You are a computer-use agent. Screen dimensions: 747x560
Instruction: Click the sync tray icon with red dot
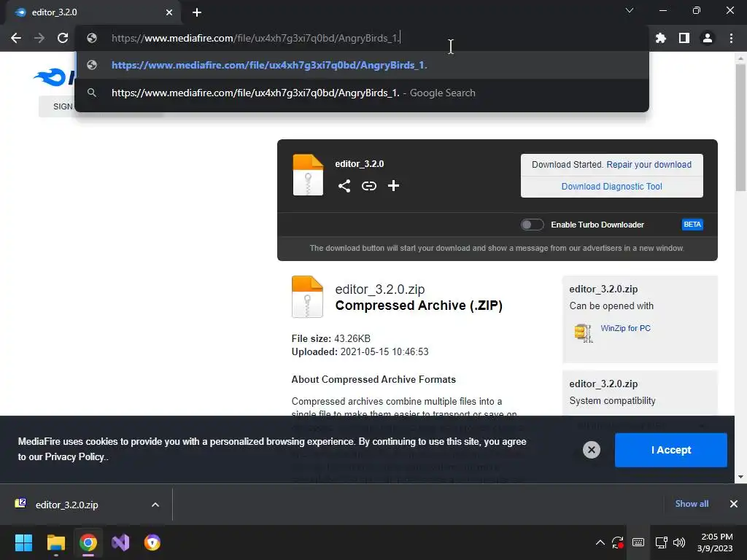[618, 542]
